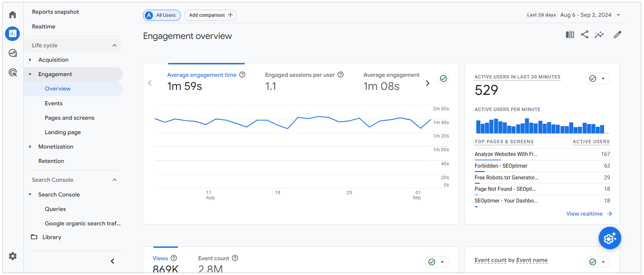The image size is (644, 275).
Task: Open the Home icon in left rail
Action: 12,15
